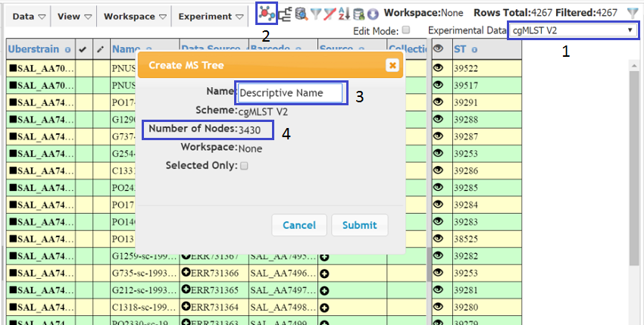Tick the Selected Only checkbox
This screenshot has width=644, height=325.
pyautogui.click(x=244, y=166)
